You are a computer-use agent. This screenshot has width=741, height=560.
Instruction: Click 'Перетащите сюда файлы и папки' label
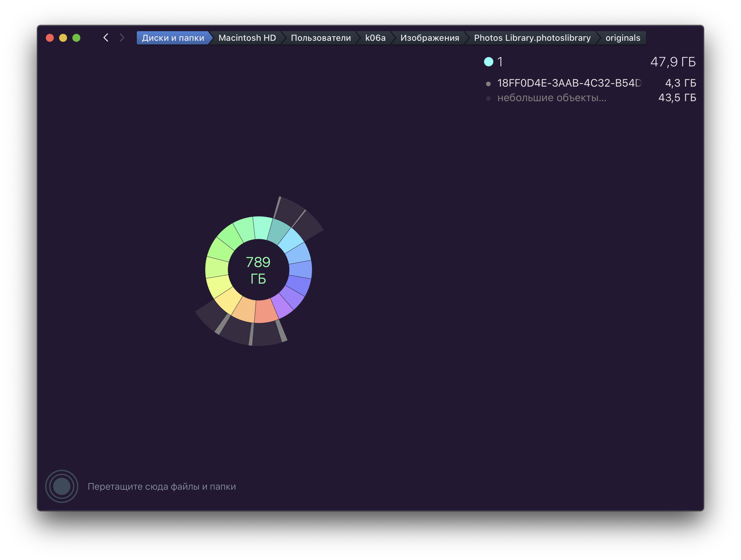(x=161, y=486)
